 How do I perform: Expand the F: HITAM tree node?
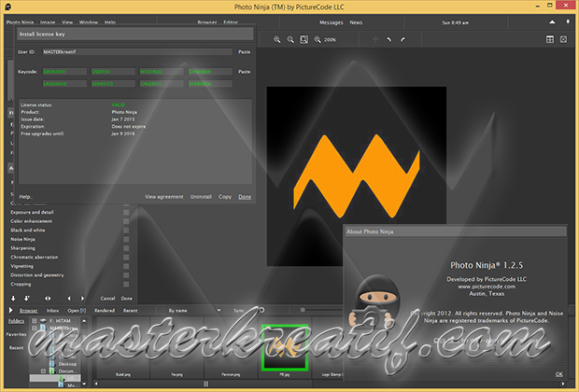35,321
